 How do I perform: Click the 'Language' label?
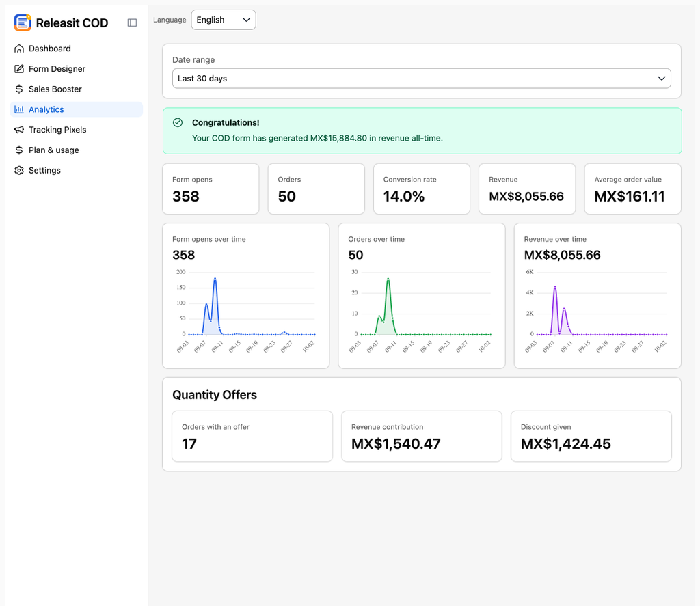click(170, 20)
